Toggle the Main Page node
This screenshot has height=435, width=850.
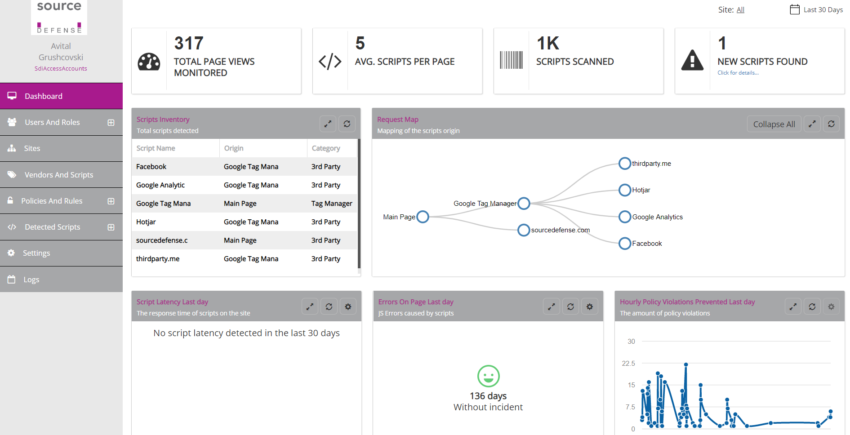click(423, 217)
